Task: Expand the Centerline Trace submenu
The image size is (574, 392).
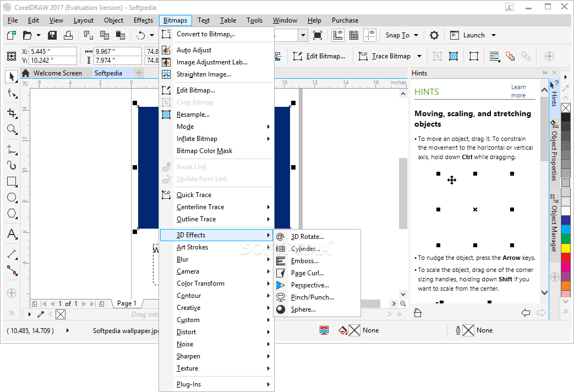Action: click(x=217, y=206)
